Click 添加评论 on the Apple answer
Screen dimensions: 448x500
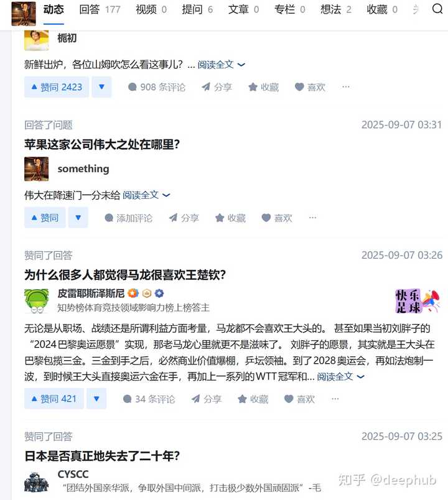128,218
